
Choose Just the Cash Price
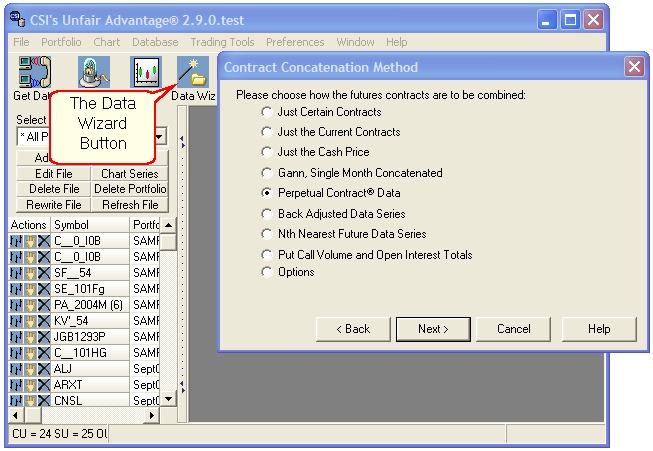click(267, 152)
